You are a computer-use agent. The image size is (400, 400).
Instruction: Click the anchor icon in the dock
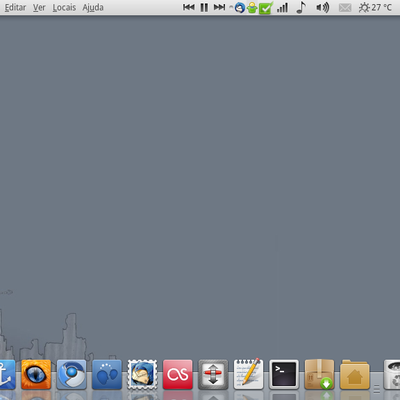(x=7, y=374)
